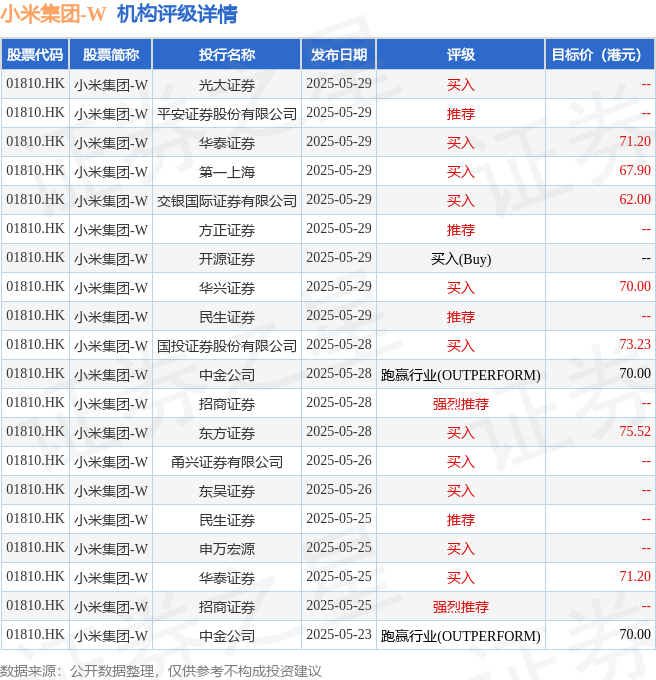Click the 发布日期 column header

point(339,55)
